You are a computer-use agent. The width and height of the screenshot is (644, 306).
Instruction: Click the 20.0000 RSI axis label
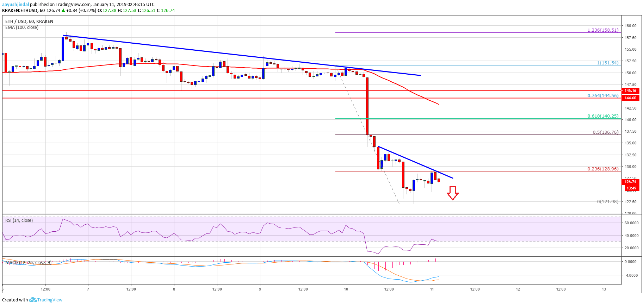631,248
